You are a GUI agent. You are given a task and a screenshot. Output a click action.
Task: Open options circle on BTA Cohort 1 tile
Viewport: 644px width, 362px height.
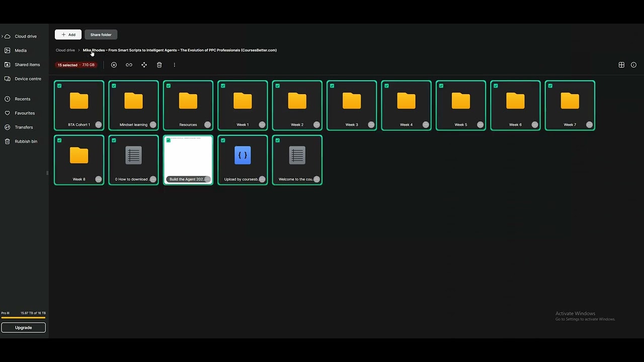coord(99,125)
